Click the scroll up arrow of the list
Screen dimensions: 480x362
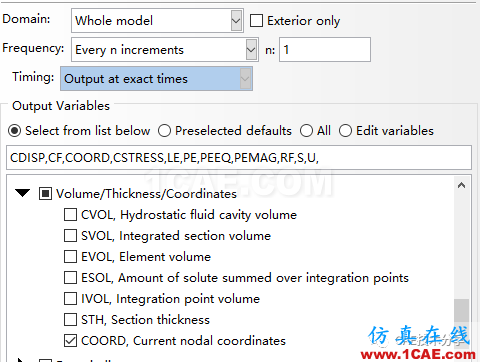tap(461, 185)
